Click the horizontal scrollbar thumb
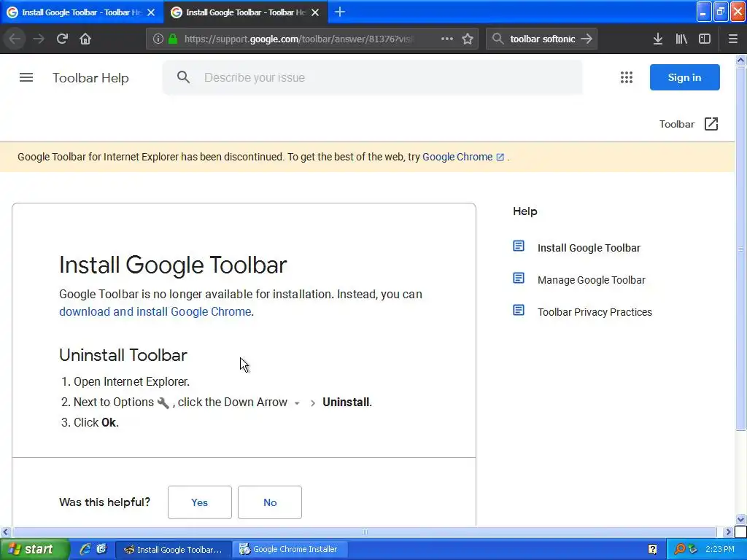 [x=365, y=532]
